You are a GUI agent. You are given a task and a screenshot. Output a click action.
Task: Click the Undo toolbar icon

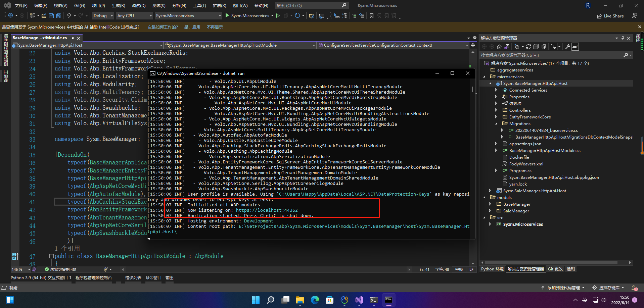coord(69,16)
